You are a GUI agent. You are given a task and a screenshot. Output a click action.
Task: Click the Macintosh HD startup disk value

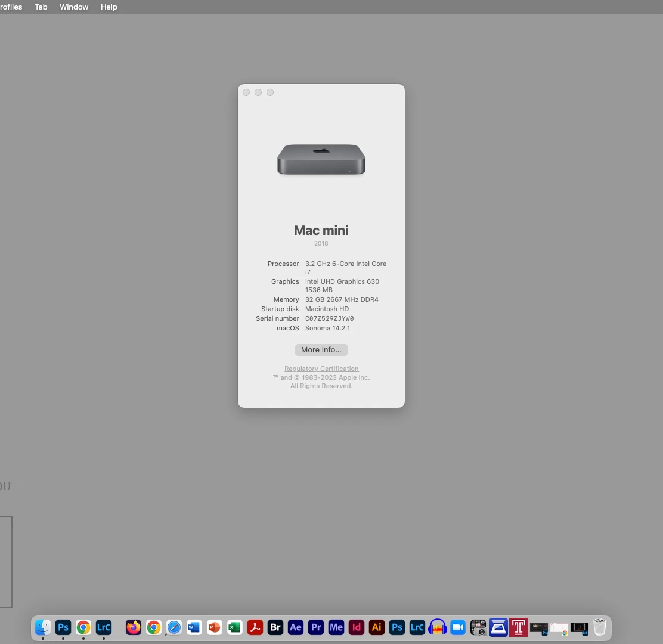327,309
